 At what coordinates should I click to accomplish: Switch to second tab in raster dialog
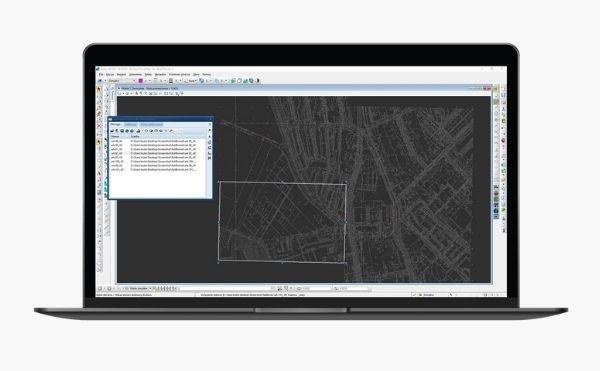(130, 124)
